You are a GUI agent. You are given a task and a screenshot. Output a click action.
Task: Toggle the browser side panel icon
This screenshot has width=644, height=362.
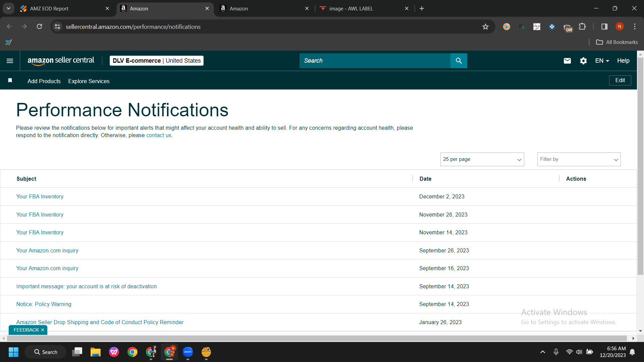coord(604,26)
